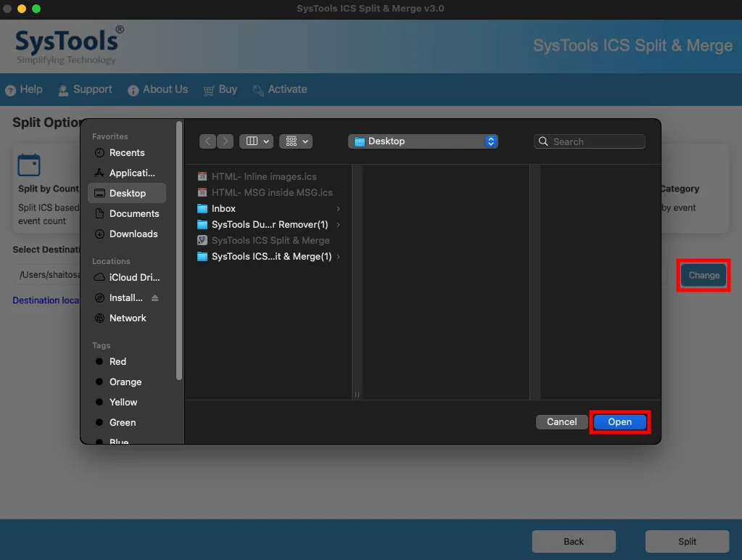Open the Help menu item
742x560 pixels.
[24, 89]
